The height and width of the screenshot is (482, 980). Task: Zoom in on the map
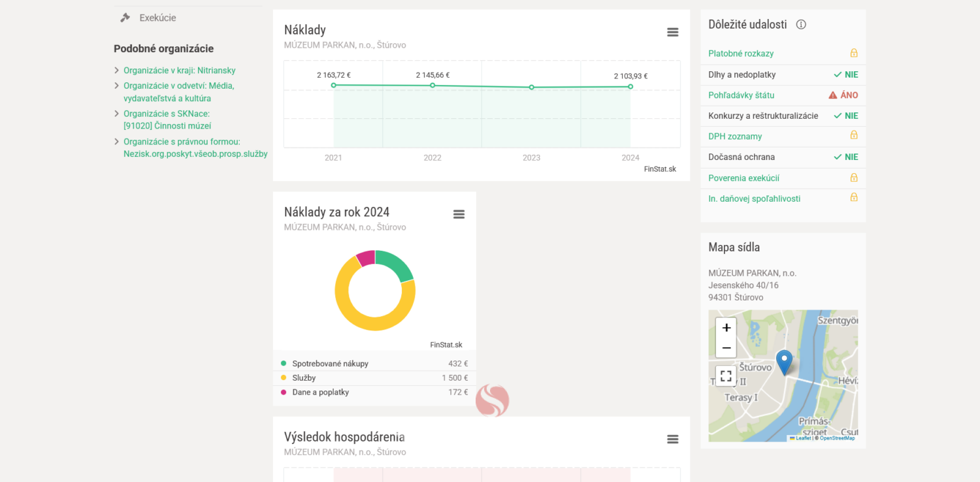tap(726, 328)
